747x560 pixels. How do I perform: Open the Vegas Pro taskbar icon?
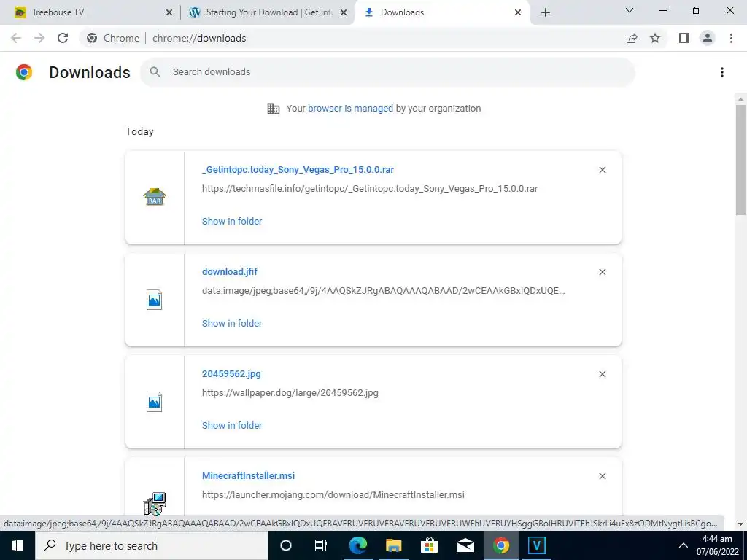tap(536, 545)
